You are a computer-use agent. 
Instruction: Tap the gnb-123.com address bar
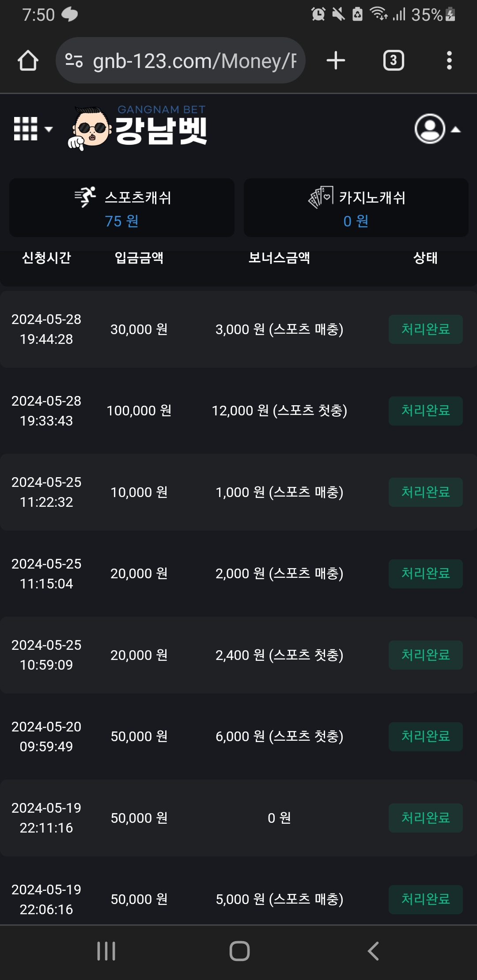194,60
